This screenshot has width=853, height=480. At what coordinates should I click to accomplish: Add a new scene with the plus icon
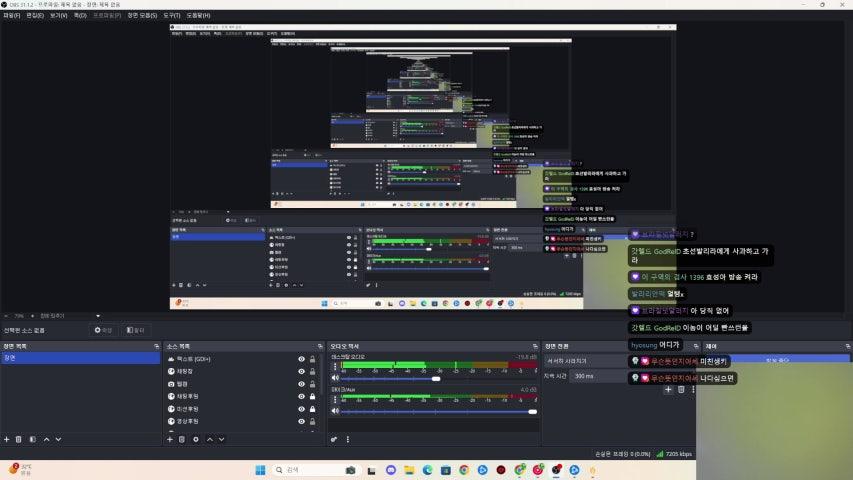tap(7, 439)
